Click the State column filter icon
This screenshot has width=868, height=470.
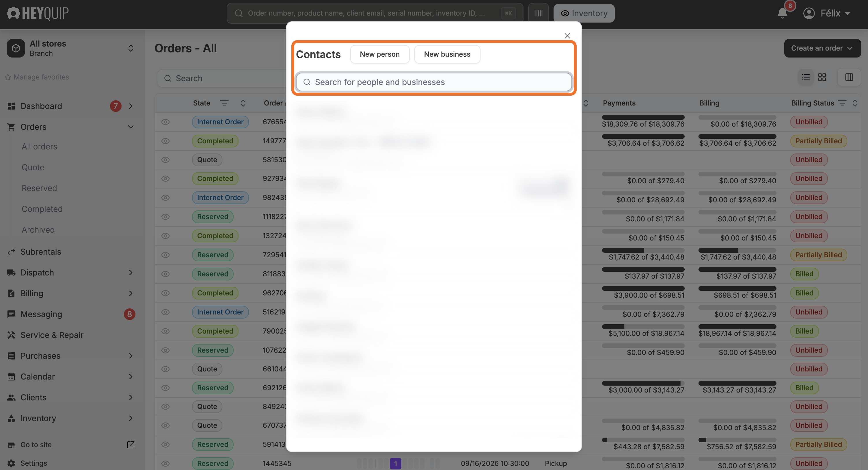pyautogui.click(x=224, y=103)
